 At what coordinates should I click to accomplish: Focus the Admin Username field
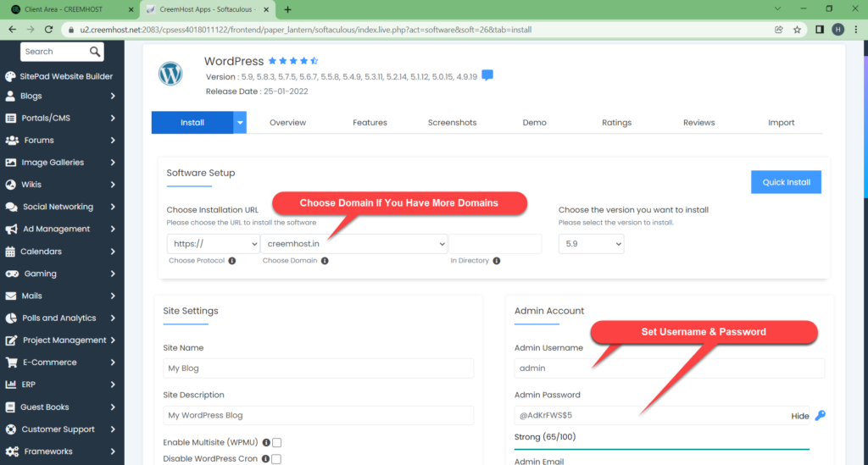point(670,368)
